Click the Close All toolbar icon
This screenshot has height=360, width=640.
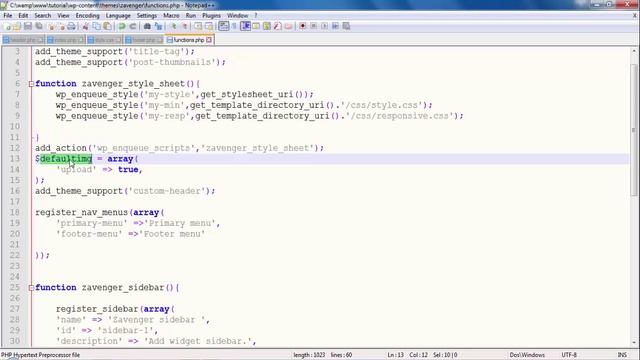coord(61,26)
